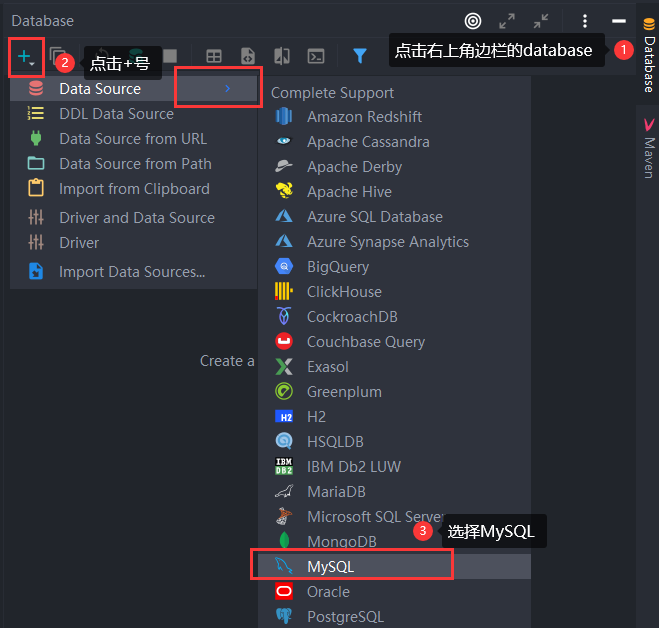Select the Driver menu entry
Image resolution: width=659 pixels, height=628 pixels.
pos(134,243)
